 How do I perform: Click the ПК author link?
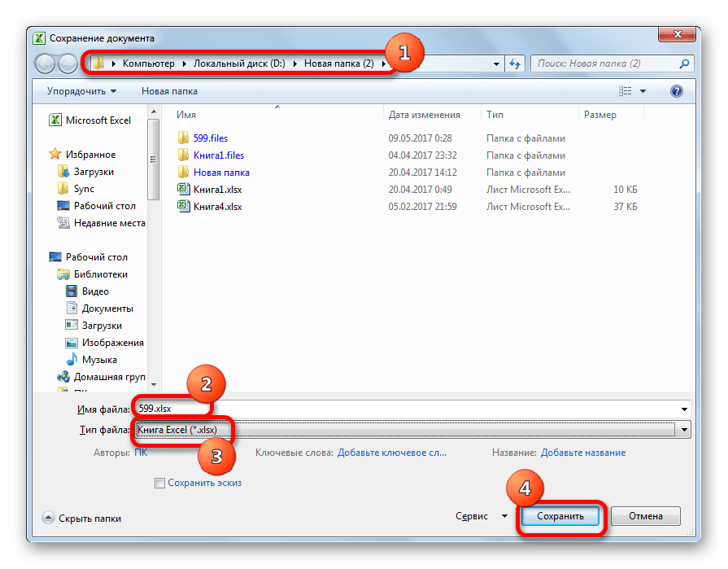141,453
